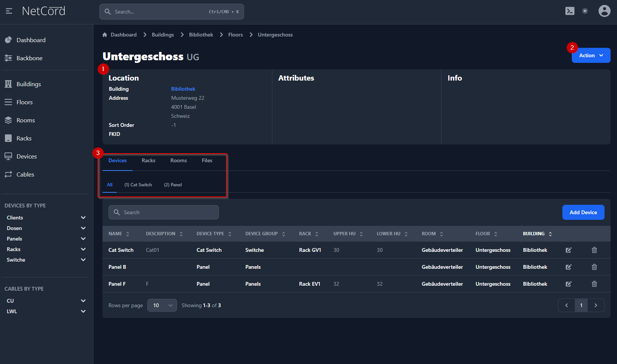This screenshot has width=617, height=364.
Task: Switch to the Racks tab
Action: [x=148, y=161]
